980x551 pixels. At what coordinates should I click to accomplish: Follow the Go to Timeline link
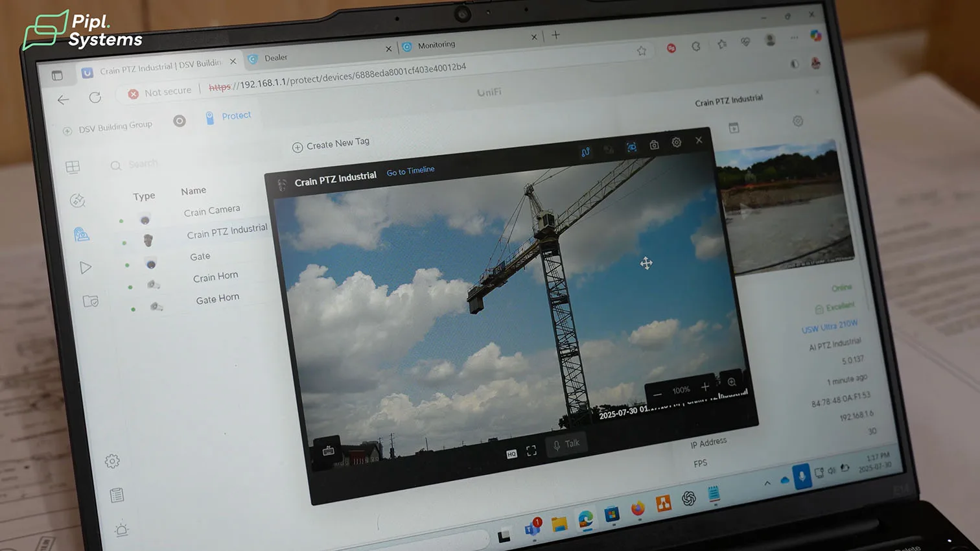[410, 171]
